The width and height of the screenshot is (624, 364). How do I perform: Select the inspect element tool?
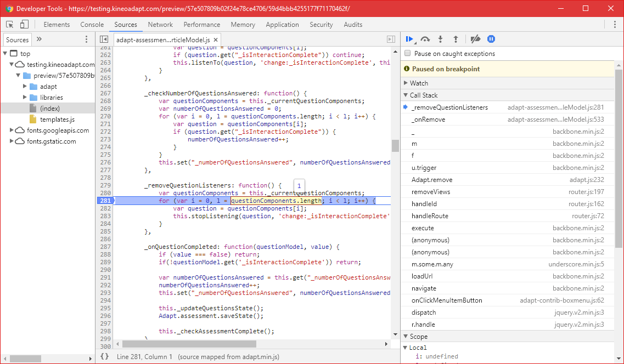[x=9, y=25]
